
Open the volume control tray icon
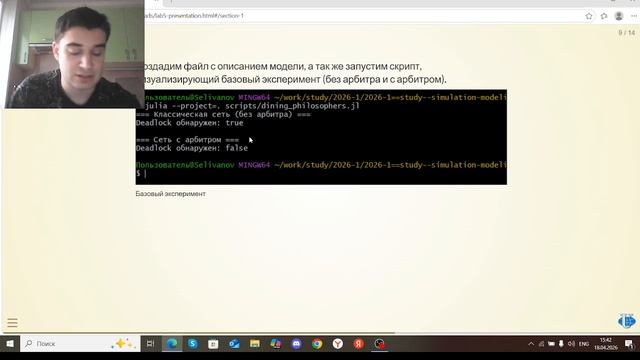(x=571, y=344)
